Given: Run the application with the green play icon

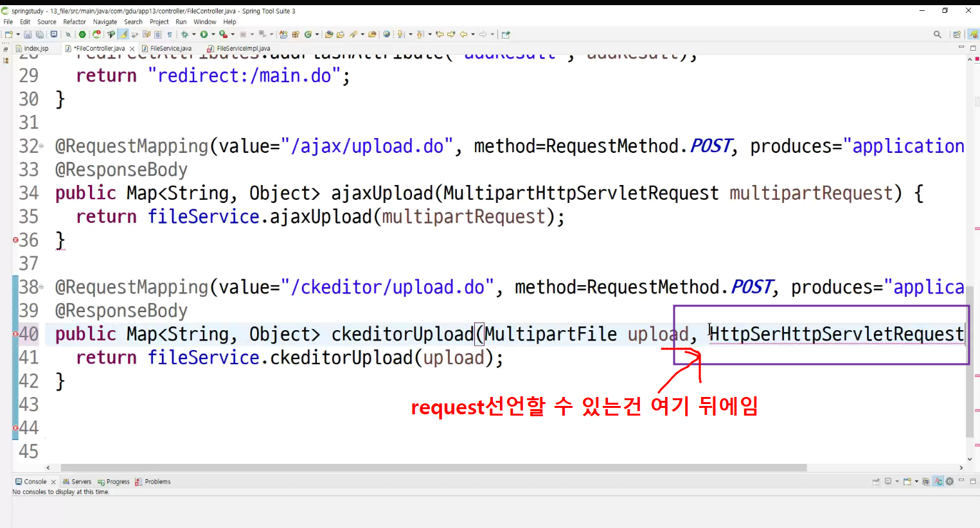Looking at the screenshot, I should pos(204,35).
